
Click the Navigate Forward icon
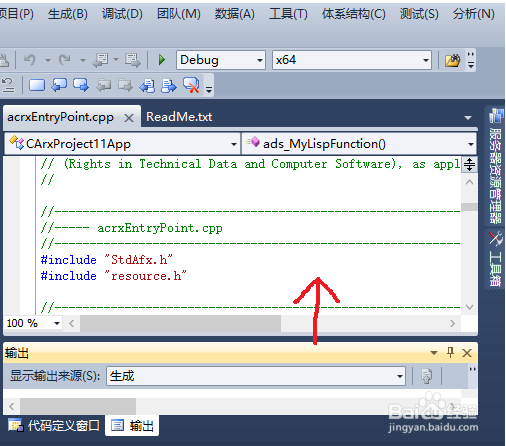[133, 60]
